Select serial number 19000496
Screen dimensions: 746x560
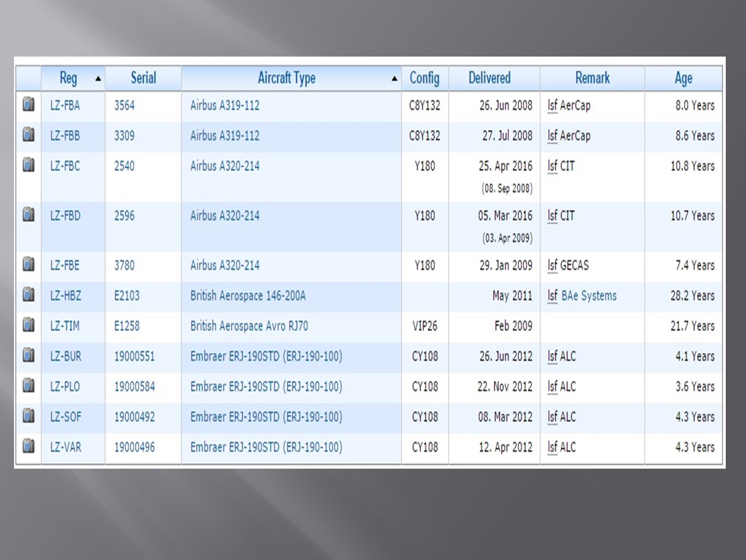pyautogui.click(x=134, y=447)
